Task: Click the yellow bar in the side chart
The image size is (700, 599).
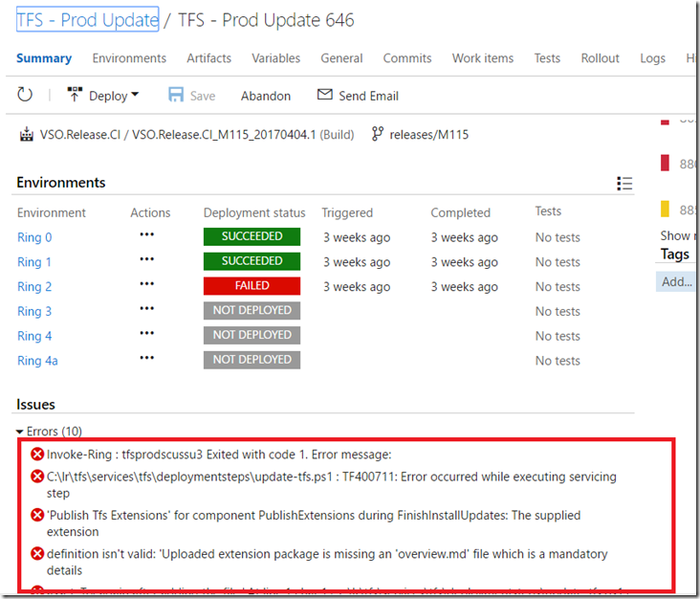Action: click(x=665, y=209)
